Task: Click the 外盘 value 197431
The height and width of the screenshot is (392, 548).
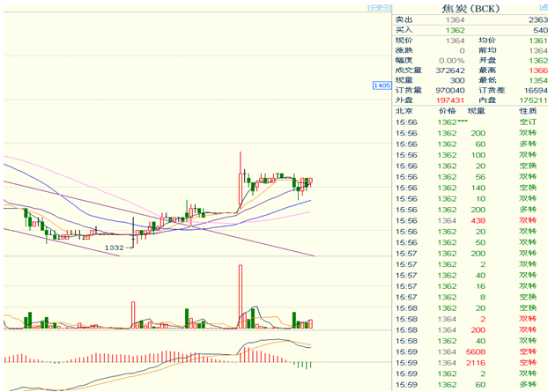Action: 450,100
